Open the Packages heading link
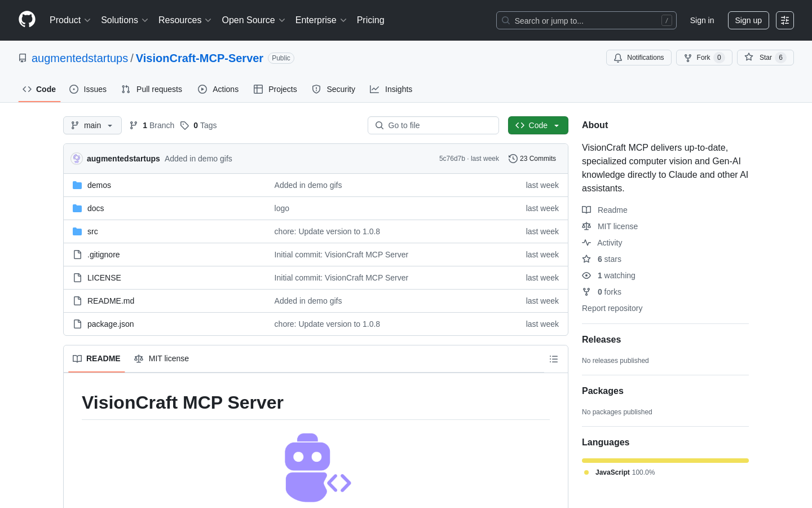Viewport: 812px width, 508px height. click(x=603, y=391)
